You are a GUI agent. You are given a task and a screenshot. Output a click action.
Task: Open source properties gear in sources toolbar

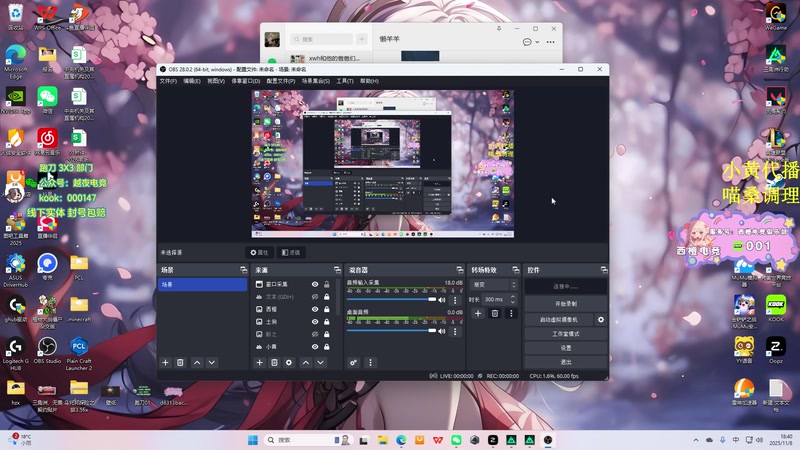(289, 362)
